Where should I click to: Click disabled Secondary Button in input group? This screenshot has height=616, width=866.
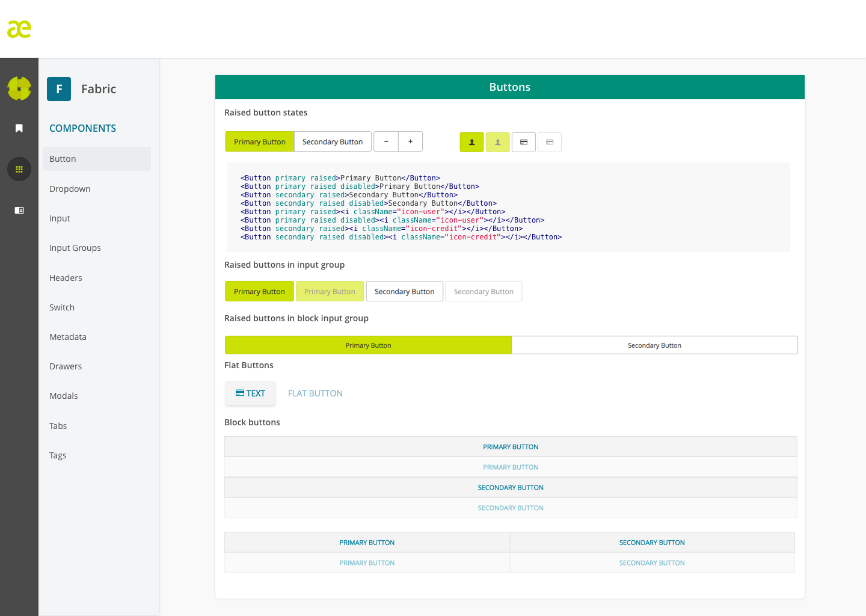484,291
